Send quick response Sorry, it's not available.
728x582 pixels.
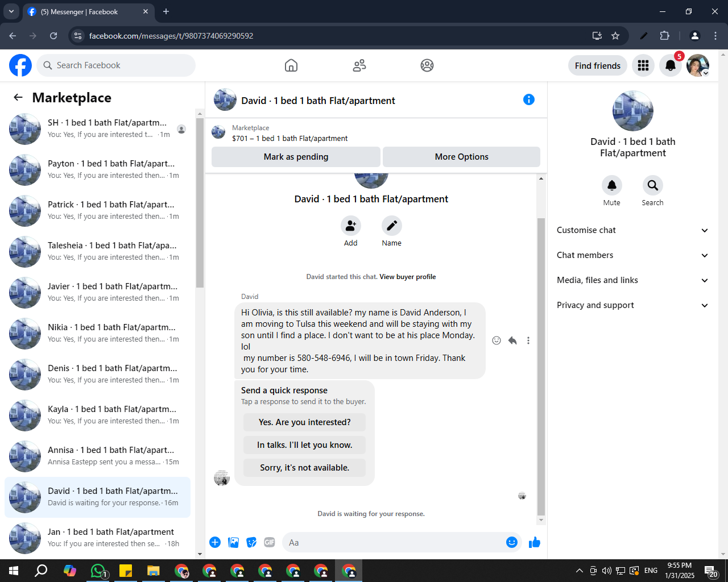[304, 468]
